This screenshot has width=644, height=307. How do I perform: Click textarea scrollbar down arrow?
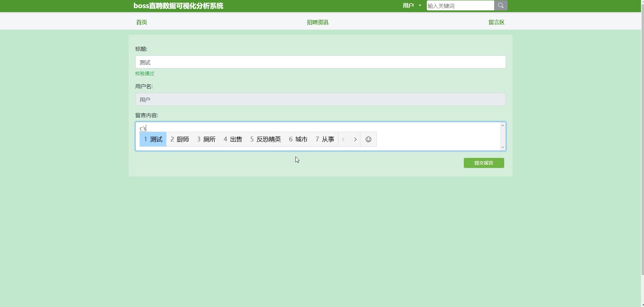click(503, 147)
